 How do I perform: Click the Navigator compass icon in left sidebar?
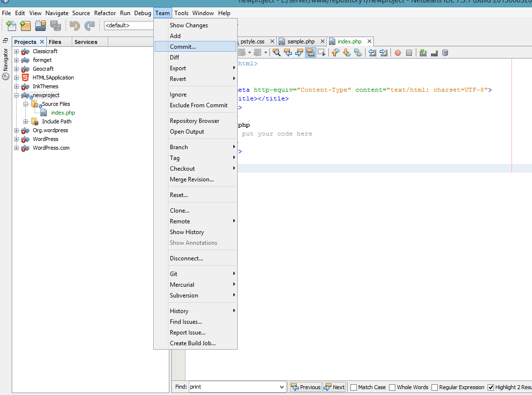(x=5, y=77)
